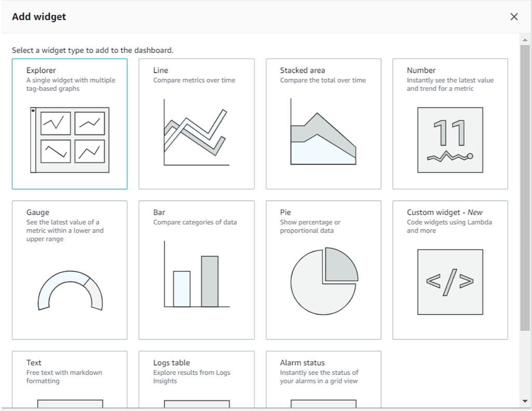Image resolution: width=532 pixels, height=411 pixels.
Task: Click 'Instantly see the status of your alarms'
Action: [x=319, y=376]
